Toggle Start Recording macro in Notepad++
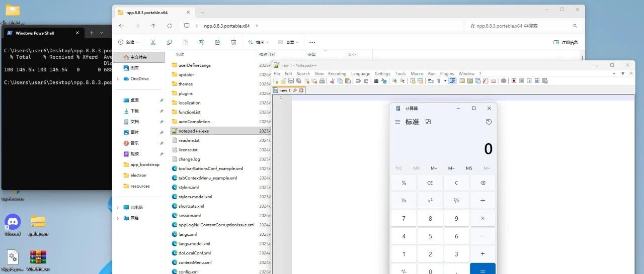Image resolution: width=644 pixels, height=274 pixels. pyautogui.click(x=514, y=80)
